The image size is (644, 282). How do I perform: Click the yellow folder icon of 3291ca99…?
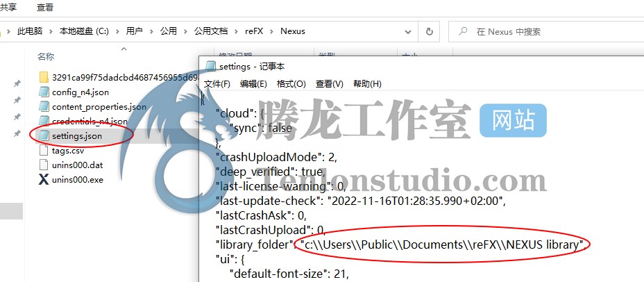click(44, 77)
